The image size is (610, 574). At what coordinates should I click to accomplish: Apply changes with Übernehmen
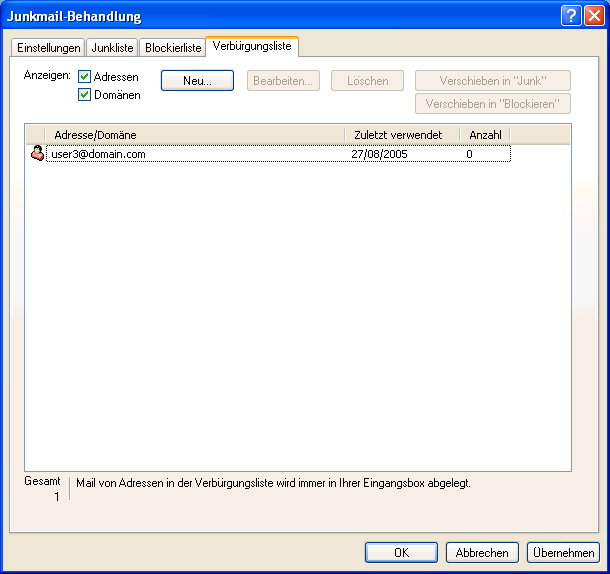(563, 553)
